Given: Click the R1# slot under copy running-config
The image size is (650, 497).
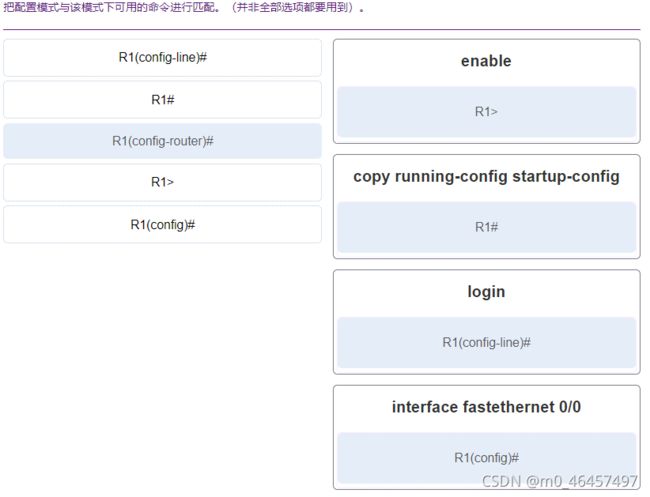Looking at the screenshot, I should (487, 227).
